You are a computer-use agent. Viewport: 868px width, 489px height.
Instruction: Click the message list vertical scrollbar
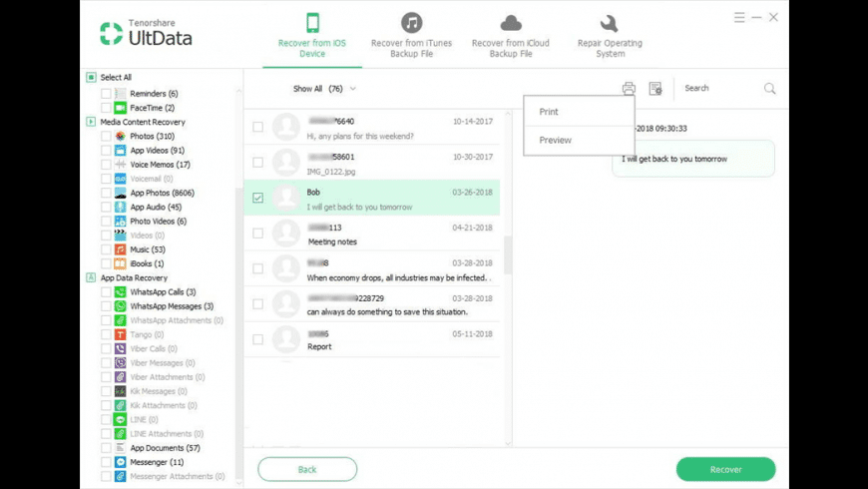pos(508,254)
